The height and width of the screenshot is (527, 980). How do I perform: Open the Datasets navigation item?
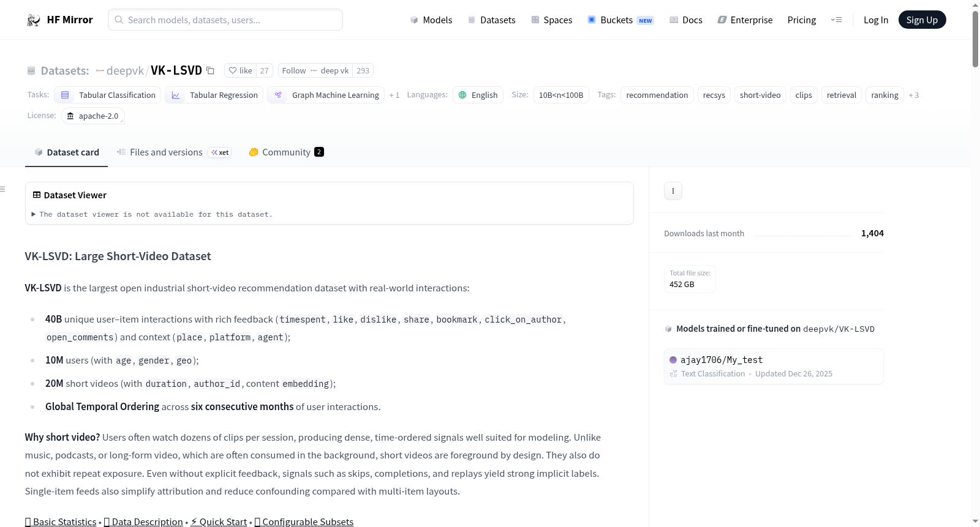pos(491,20)
